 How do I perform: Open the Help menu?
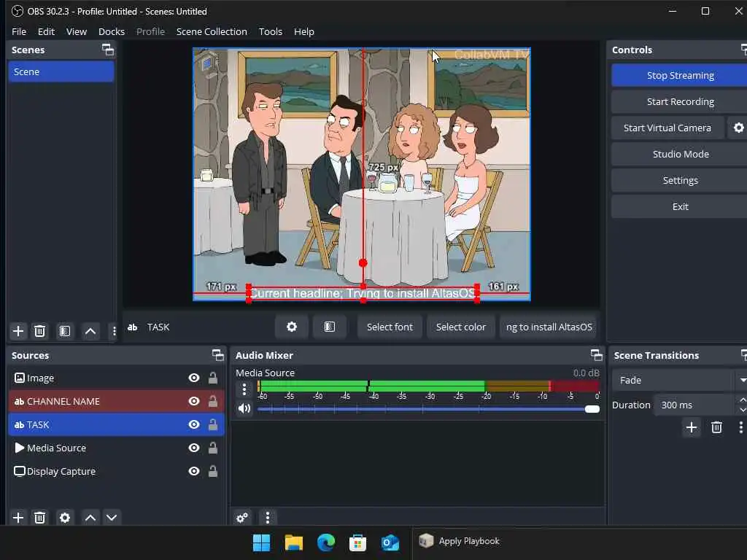tap(304, 31)
